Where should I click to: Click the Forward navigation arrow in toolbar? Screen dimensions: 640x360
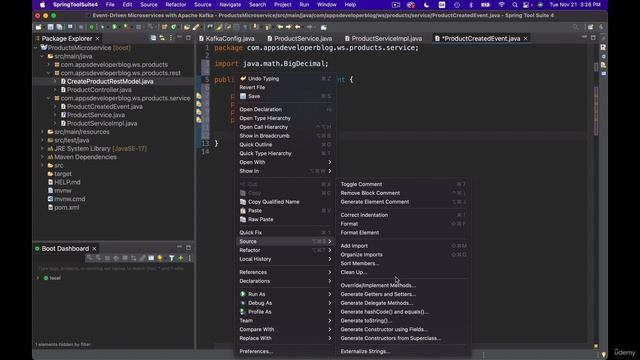click(309, 27)
